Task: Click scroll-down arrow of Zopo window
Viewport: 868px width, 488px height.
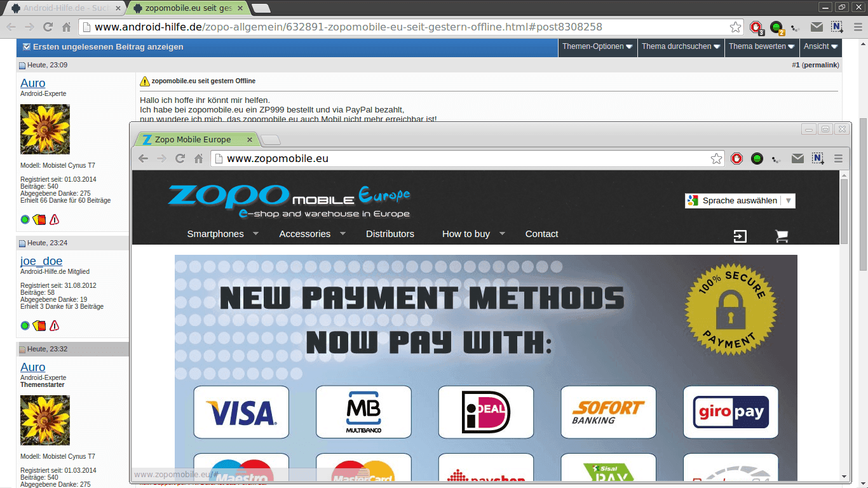Action: click(x=844, y=477)
